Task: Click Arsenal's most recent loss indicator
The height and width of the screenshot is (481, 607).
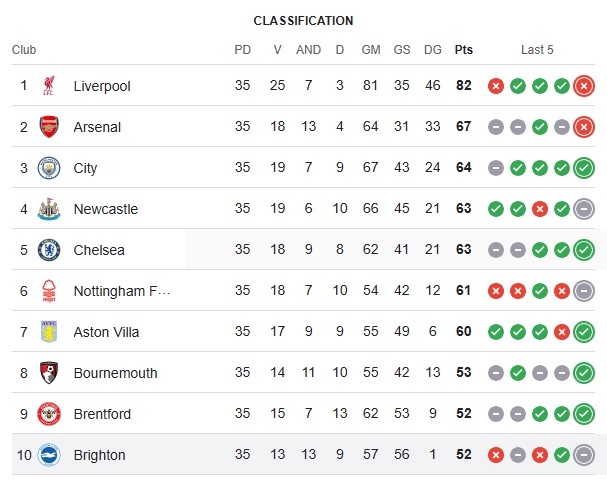Action: (584, 127)
